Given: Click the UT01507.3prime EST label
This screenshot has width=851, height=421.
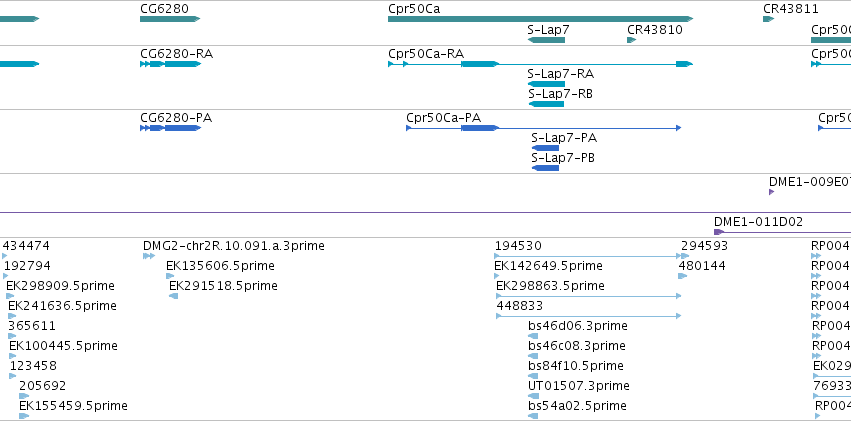Looking at the screenshot, I should [579, 386].
